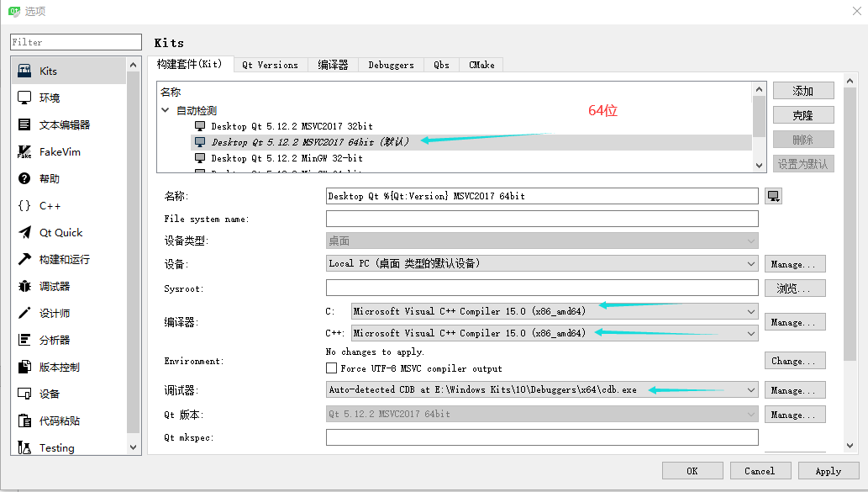
Task: Click monitor icon of MinGW 32-bit kit
Action: pos(200,158)
